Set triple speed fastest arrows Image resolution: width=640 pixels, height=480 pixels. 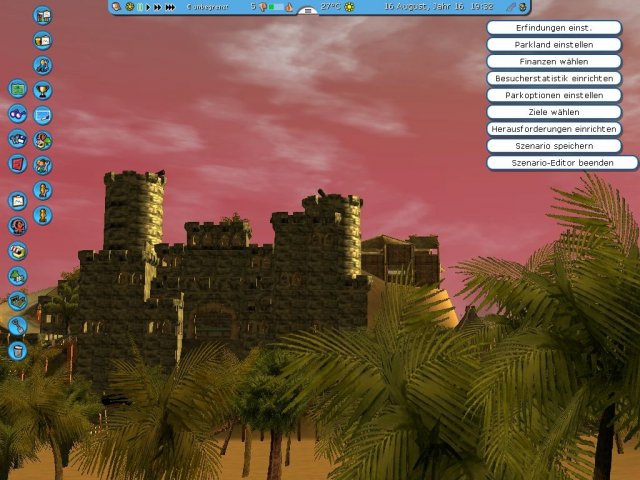pyautogui.click(x=170, y=7)
